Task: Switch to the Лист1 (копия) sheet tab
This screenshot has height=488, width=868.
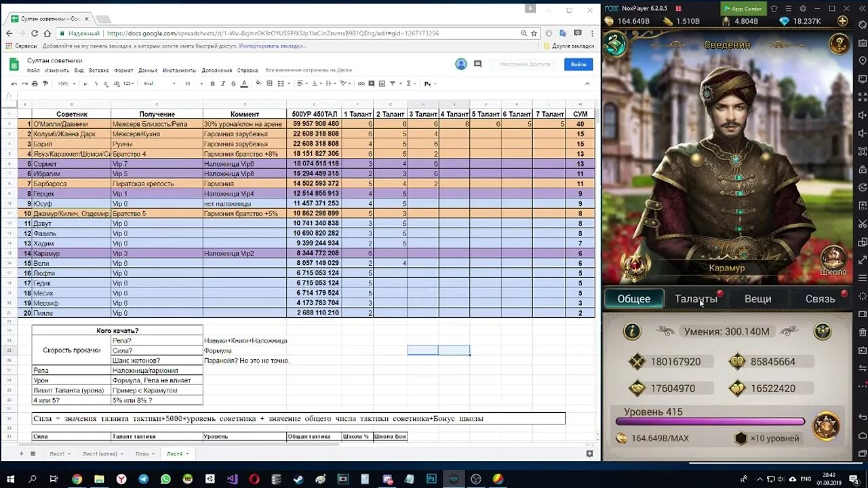Action: pyautogui.click(x=102, y=453)
